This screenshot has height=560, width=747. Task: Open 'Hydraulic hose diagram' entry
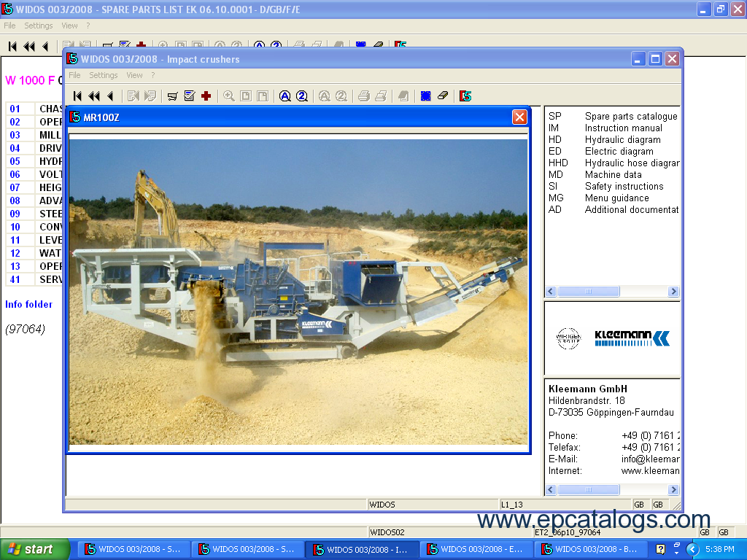coord(614,163)
